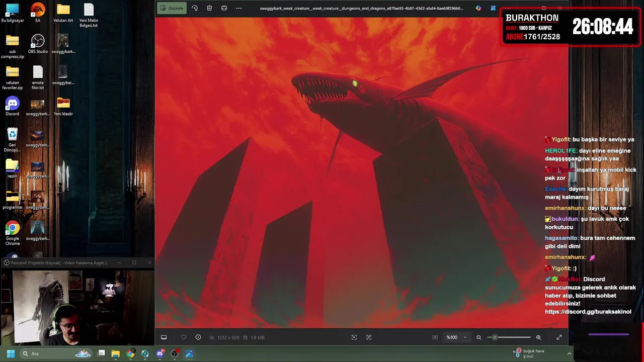The image size is (644, 362).
Task: Open the %100 zoom level dropdown
Action: coord(456,337)
